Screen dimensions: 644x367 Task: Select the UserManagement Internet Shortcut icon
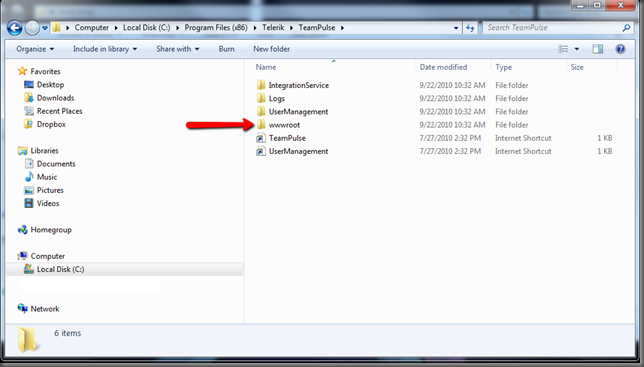[261, 151]
